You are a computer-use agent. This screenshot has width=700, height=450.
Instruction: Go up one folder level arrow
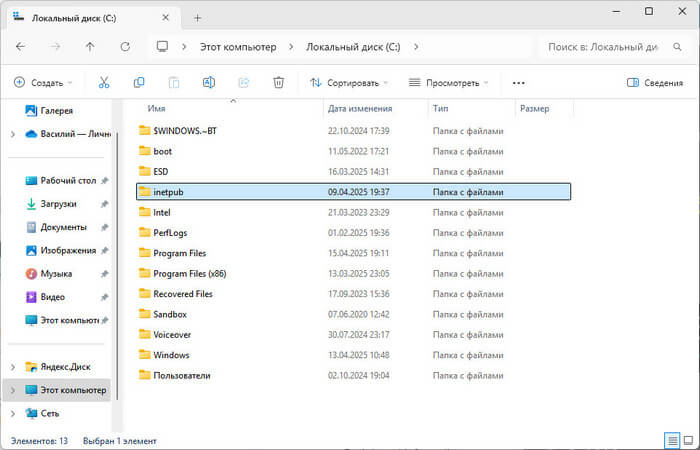pos(90,46)
